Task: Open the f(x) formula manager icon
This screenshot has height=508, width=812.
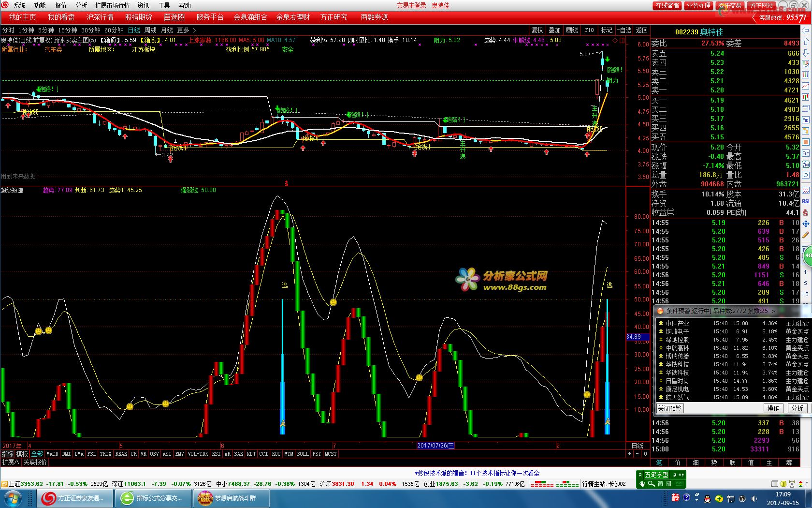Action: coord(806,164)
